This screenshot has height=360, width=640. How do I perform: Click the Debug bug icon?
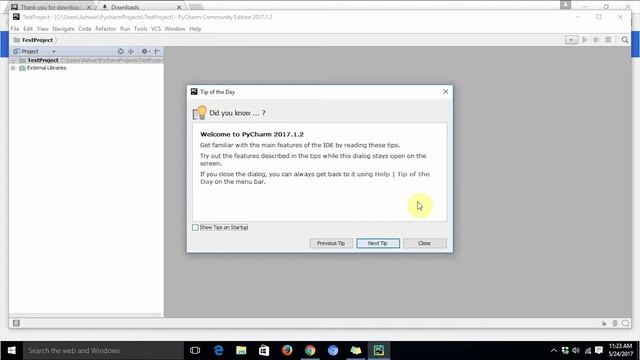pos(596,40)
